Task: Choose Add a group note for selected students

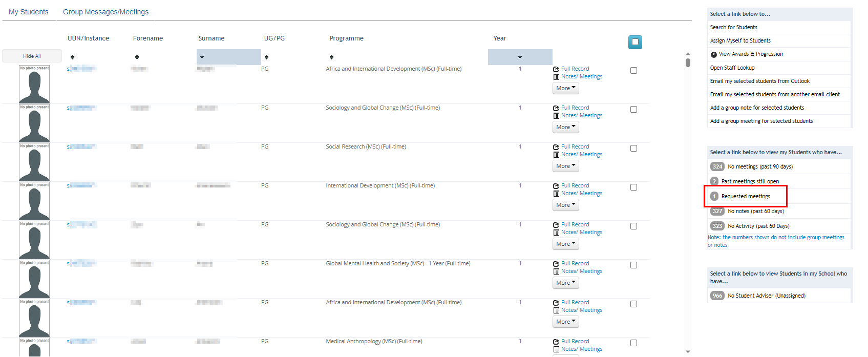Action: 757,108
